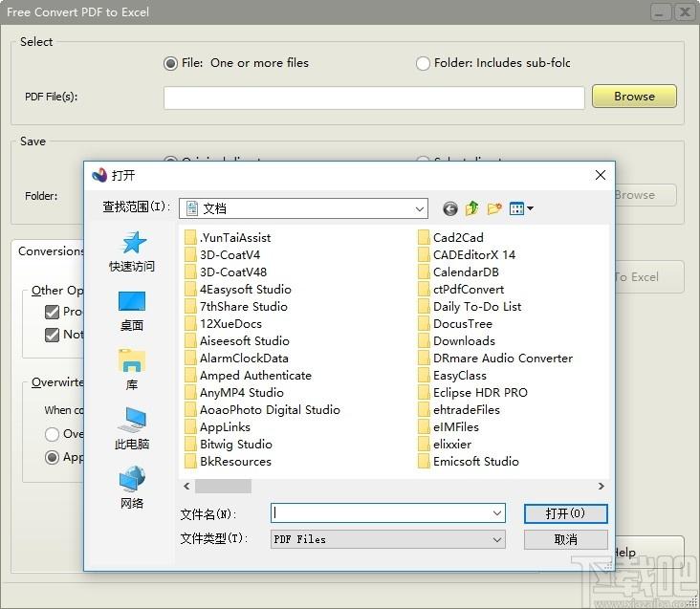Select 'File: One or more files' radio

coord(170,63)
